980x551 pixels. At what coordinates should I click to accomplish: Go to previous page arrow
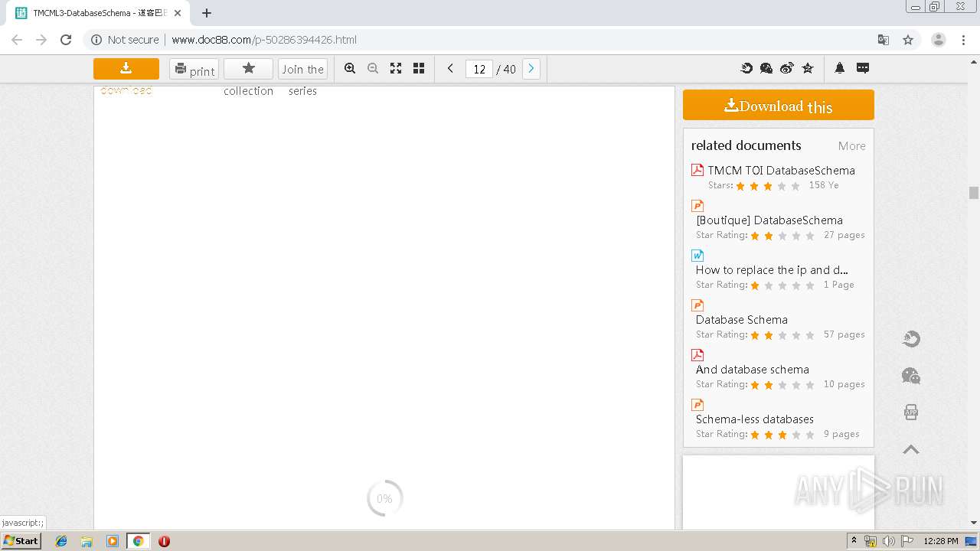[x=450, y=69]
